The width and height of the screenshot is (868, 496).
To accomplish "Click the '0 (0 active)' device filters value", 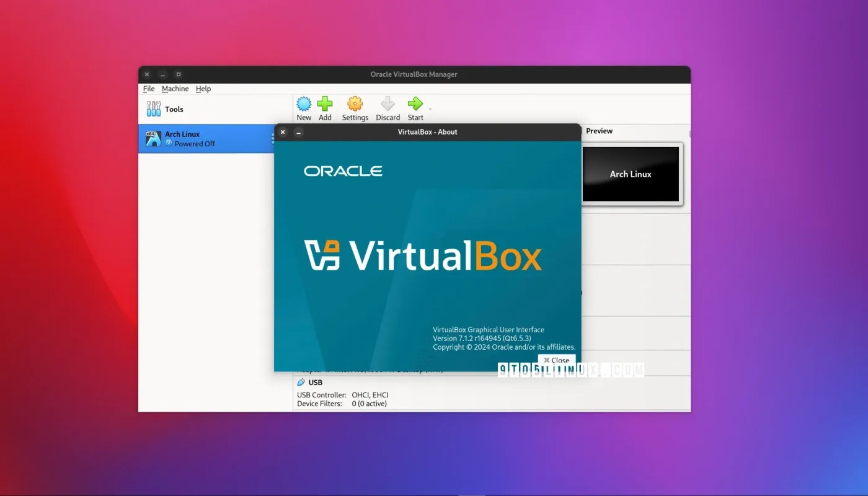I will coord(370,404).
